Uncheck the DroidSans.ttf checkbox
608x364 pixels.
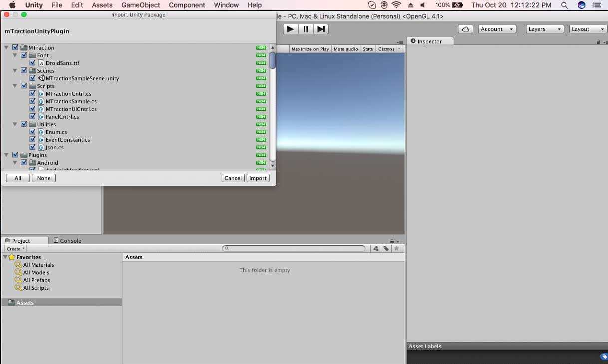coord(32,63)
